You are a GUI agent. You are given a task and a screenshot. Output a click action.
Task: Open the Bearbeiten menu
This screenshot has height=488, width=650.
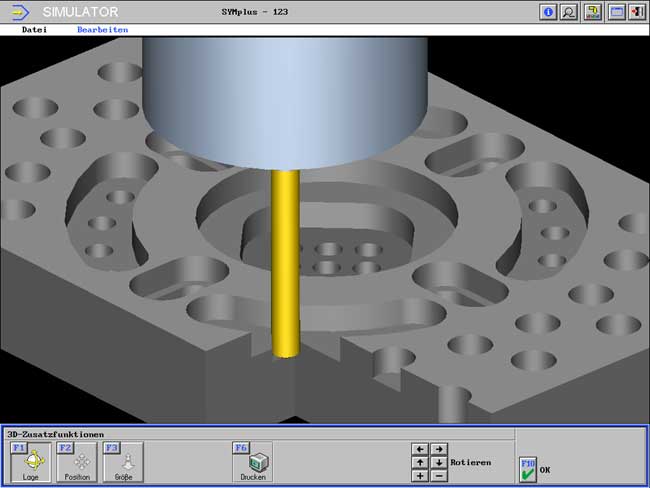point(103,30)
